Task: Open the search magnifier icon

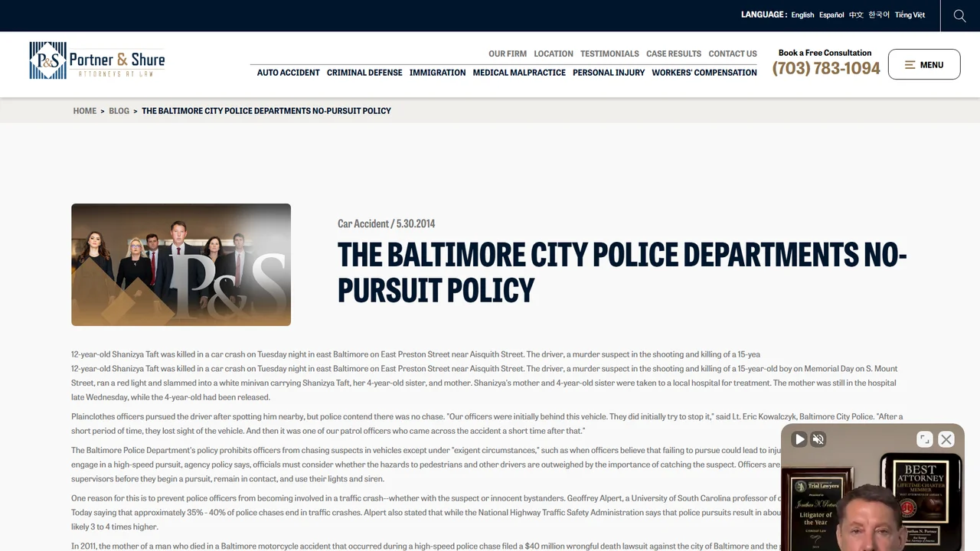Action: pos(960,15)
